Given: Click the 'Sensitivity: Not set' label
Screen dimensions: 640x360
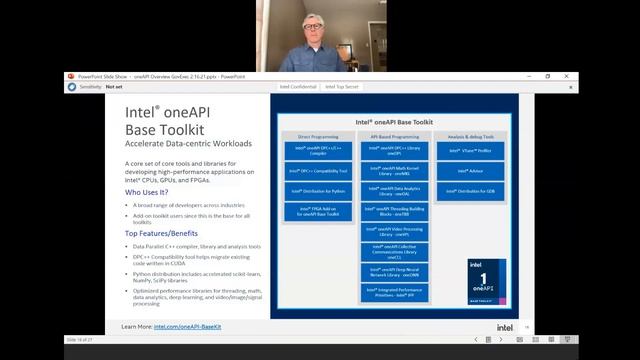Looking at the screenshot, I should pos(100,87).
